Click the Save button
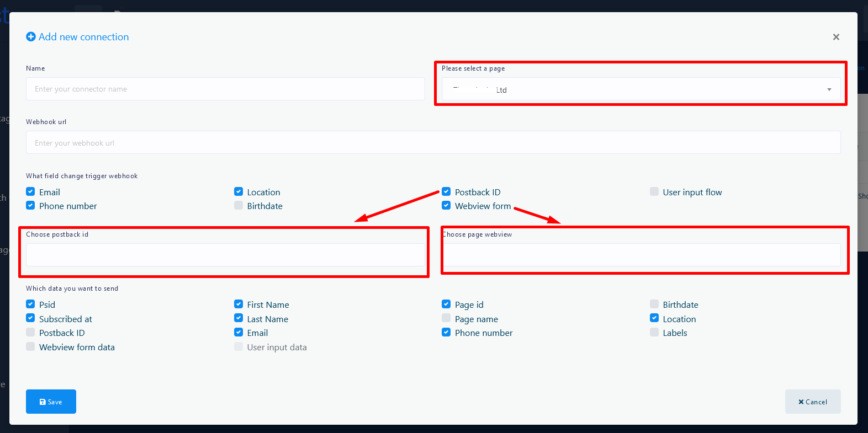868x433 pixels. click(51, 402)
